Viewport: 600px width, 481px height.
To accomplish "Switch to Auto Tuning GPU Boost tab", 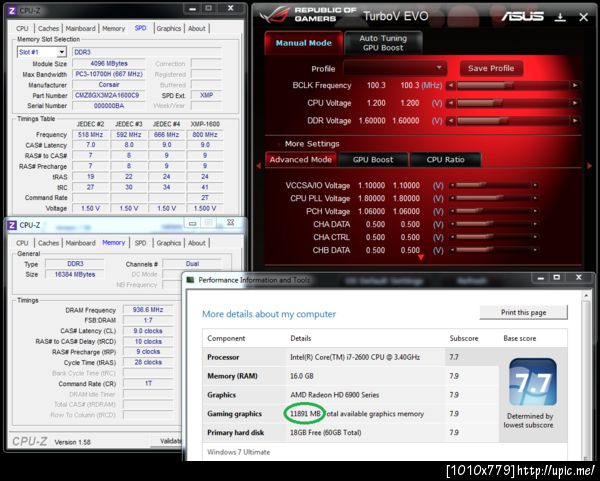I will point(383,43).
